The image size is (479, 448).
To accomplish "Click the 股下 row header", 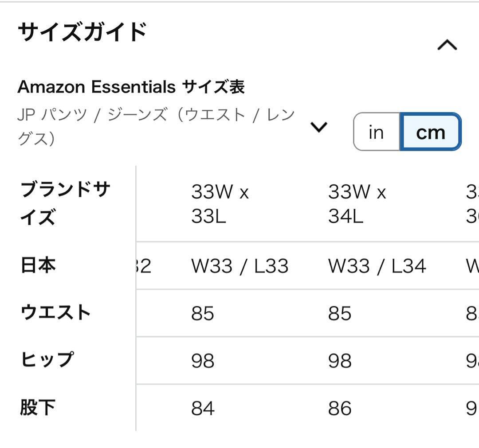I will pyautogui.click(x=38, y=407).
